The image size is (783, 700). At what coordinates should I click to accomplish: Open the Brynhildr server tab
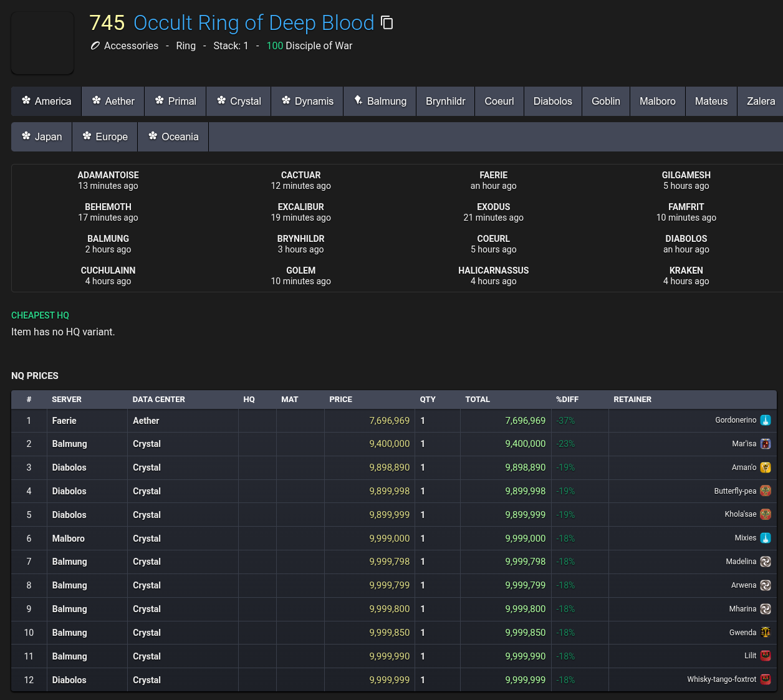[x=446, y=101]
